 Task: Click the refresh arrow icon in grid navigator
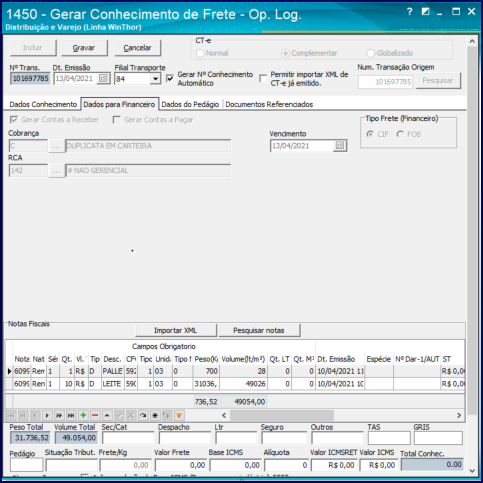click(143, 415)
